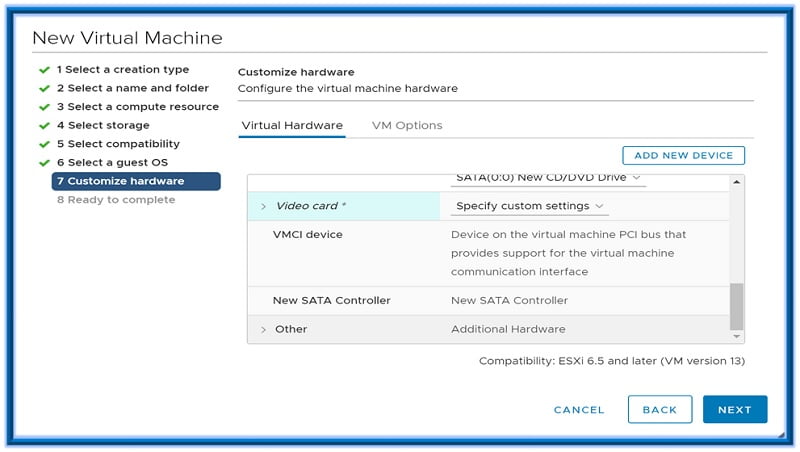
Task: Select the Virtual Hardware tab
Action: pyautogui.click(x=292, y=125)
